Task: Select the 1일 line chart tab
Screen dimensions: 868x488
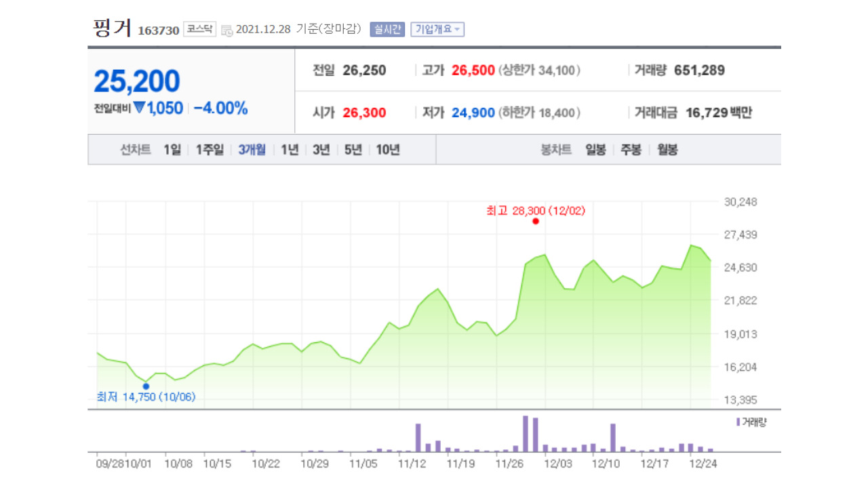Action: [x=172, y=150]
